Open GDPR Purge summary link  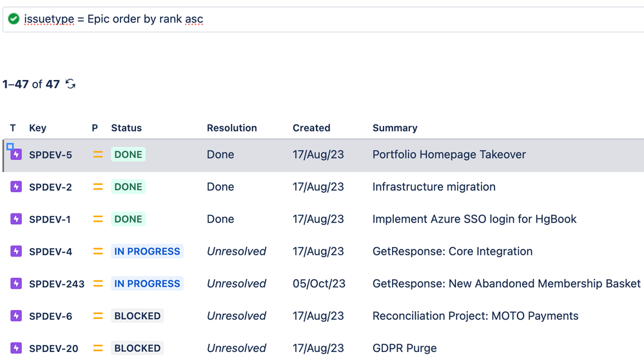tap(405, 348)
